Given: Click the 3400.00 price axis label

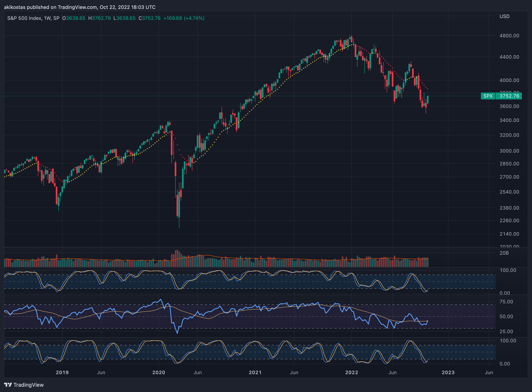Looking at the screenshot, I should 509,120.
